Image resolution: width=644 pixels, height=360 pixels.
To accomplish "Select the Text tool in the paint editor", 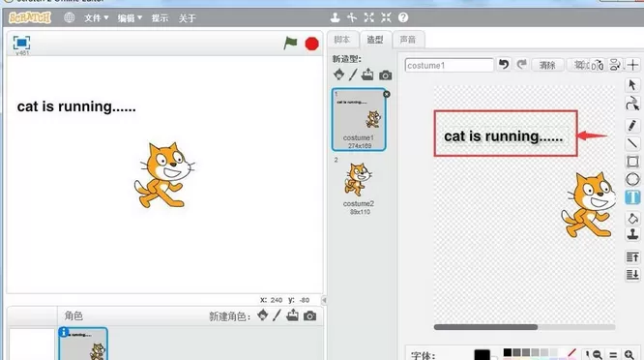I will (632, 197).
